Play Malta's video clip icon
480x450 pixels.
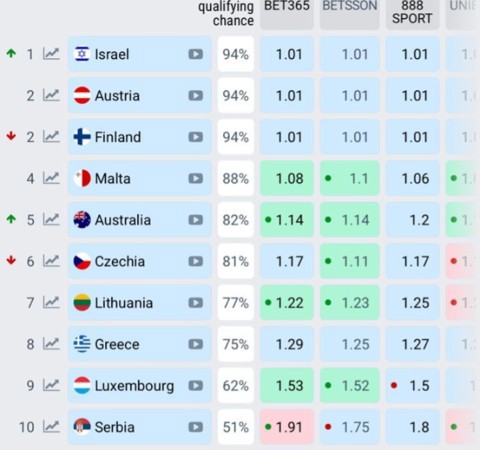coord(196,178)
